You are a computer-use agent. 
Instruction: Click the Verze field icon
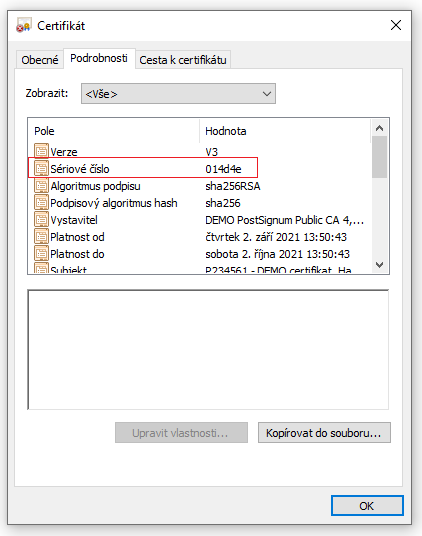click(41, 151)
